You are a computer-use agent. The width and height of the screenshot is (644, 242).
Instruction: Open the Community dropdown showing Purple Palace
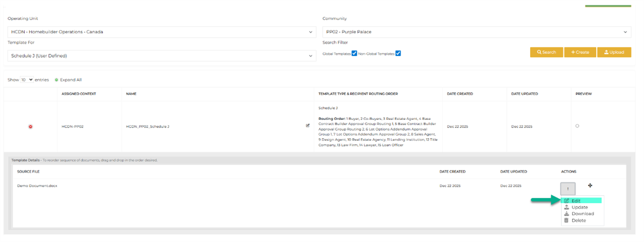(x=477, y=32)
